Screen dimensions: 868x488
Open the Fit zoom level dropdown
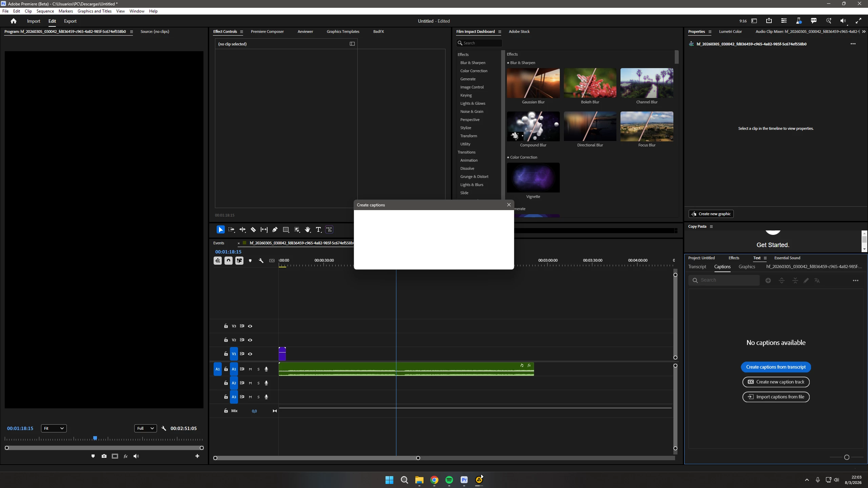pyautogui.click(x=54, y=428)
